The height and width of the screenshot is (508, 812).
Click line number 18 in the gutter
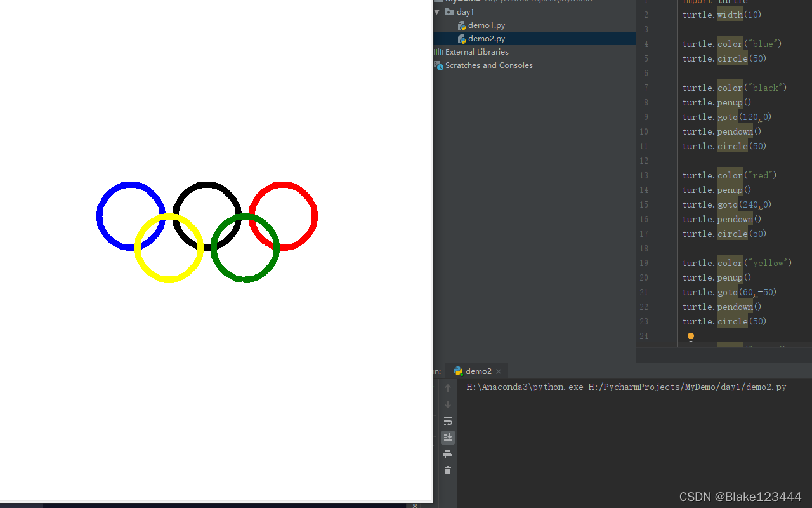[644, 248]
